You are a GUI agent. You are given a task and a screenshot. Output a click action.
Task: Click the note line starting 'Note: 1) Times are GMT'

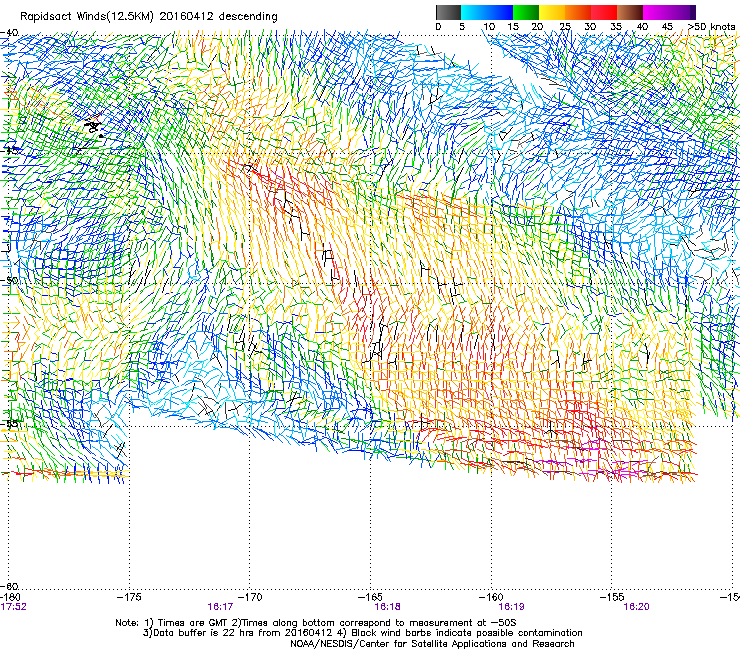tap(316, 623)
